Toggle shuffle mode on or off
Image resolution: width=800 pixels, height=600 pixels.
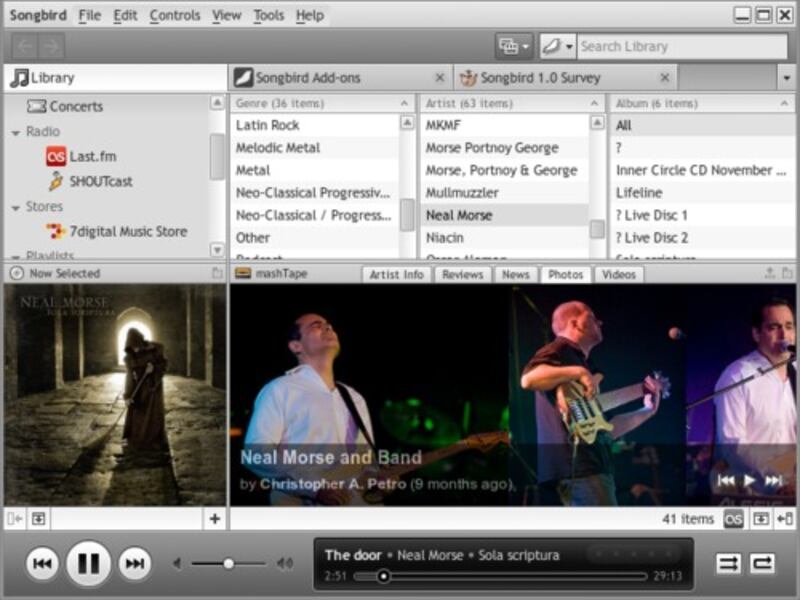click(728, 564)
